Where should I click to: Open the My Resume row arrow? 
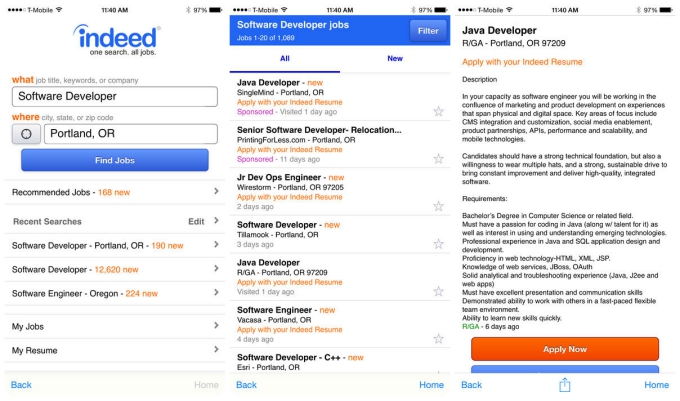(x=216, y=349)
